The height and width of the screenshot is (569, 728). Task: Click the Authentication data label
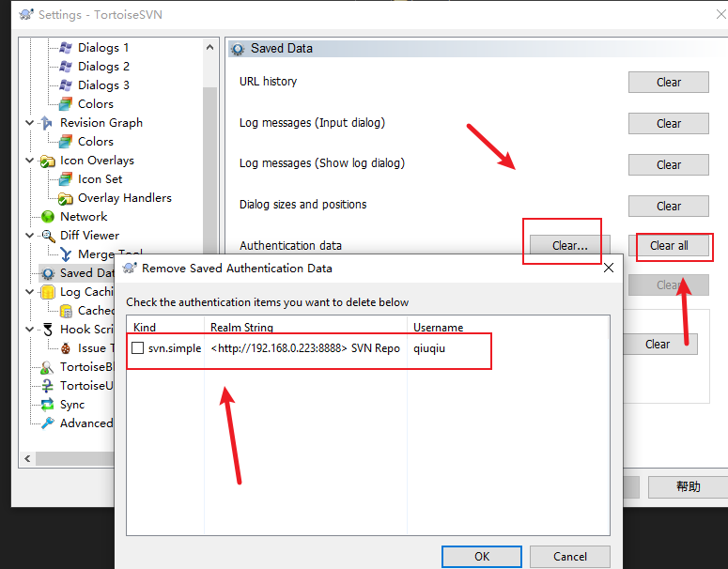pyautogui.click(x=290, y=245)
